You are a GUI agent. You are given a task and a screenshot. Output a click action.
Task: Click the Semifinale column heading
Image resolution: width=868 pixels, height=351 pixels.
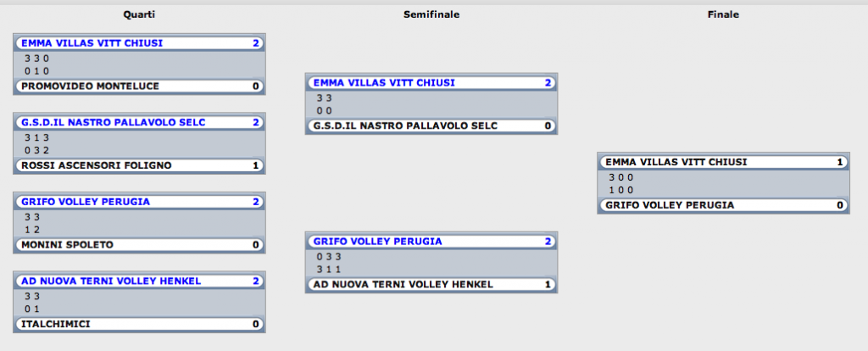coord(431,15)
